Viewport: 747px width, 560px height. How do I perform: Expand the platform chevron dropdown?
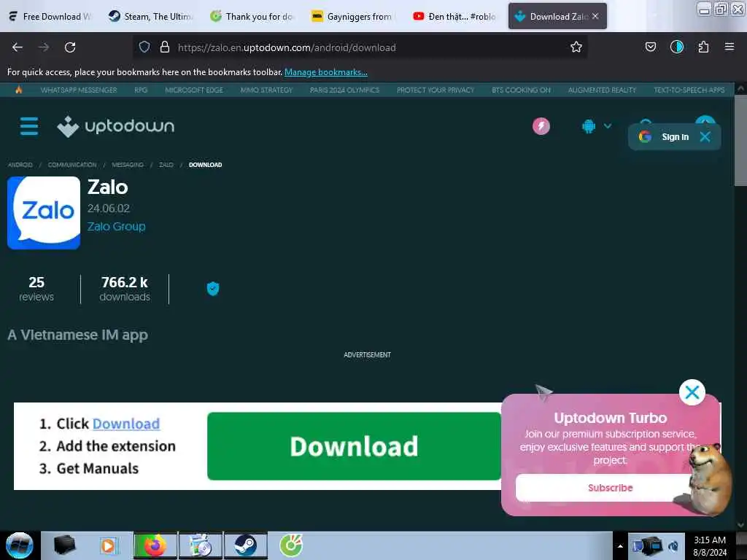tap(608, 126)
